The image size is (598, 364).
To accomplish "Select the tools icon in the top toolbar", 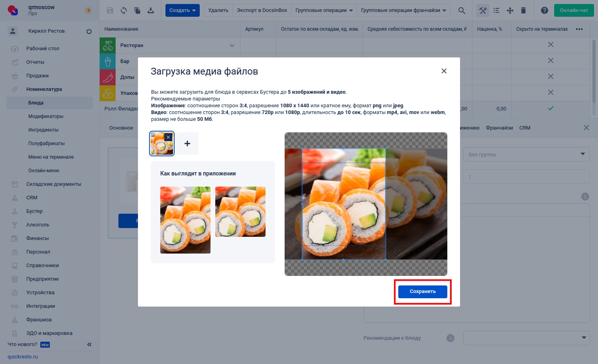I will [x=483, y=10].
